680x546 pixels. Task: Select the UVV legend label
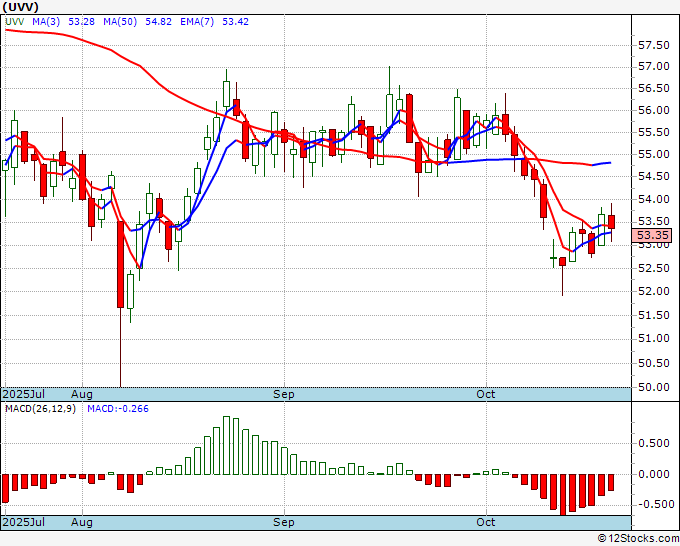click(14, 22)
